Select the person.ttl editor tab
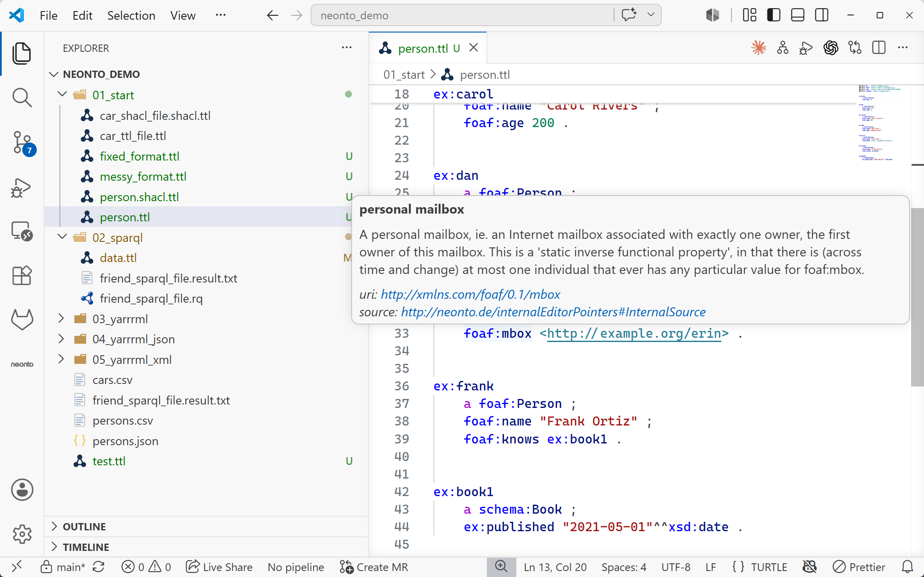The width and height of the screenshot is (924, 577). [x=427, y=48]
